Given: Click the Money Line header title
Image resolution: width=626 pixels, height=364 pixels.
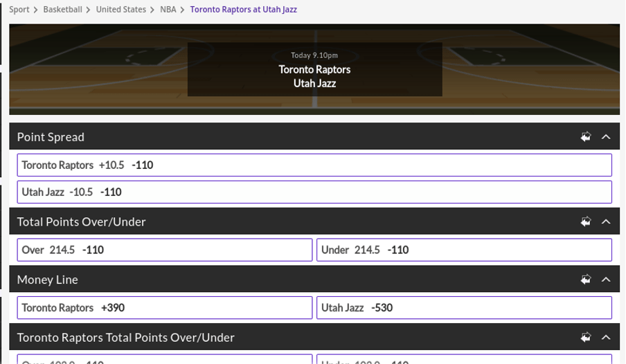Looking at the screenshot, I should pyautogui.click(x=48, y=280).
